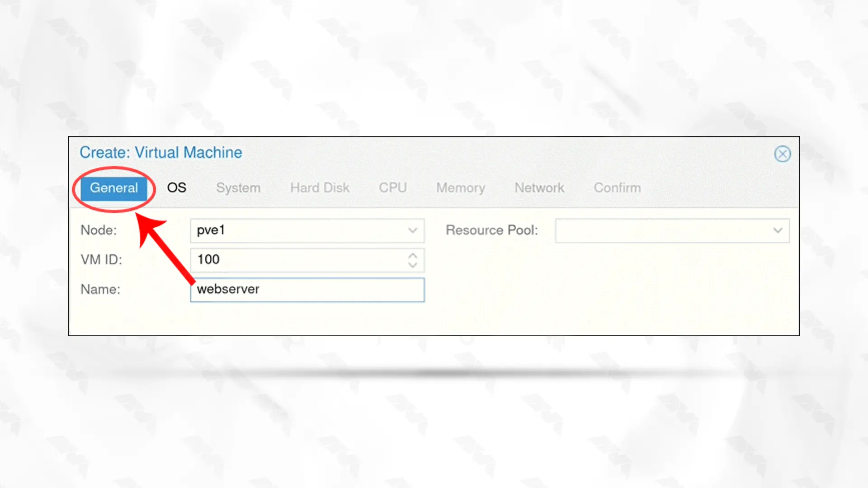Switch to the Memory tab
868x488 pixels.
point(461,188)
